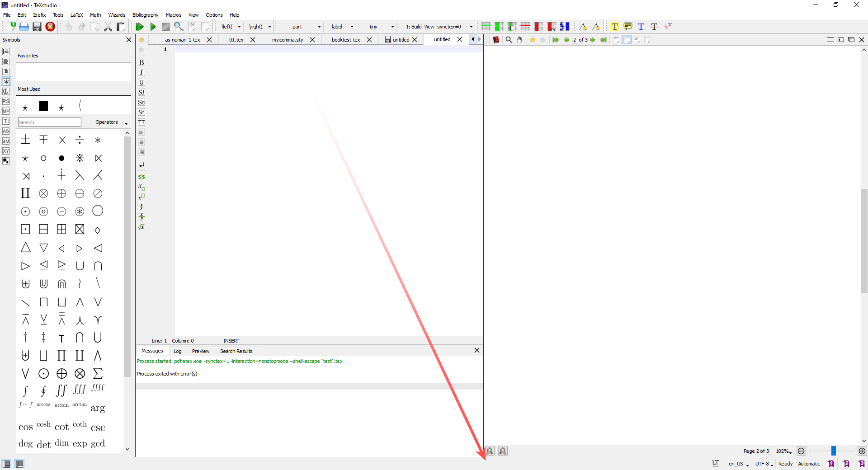Viewport: 868px width, 470px height.
Task: Click the magnifier search icon in PDF viewer
Action: coord(509,40)
